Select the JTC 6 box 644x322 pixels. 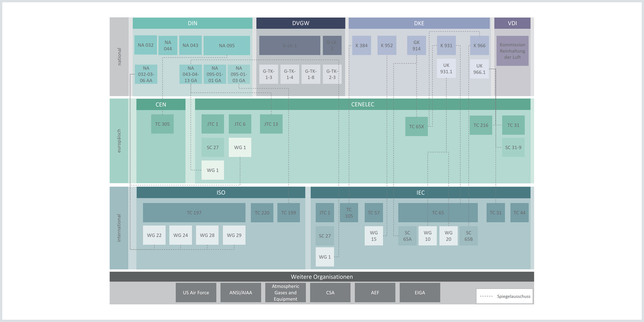240,124
